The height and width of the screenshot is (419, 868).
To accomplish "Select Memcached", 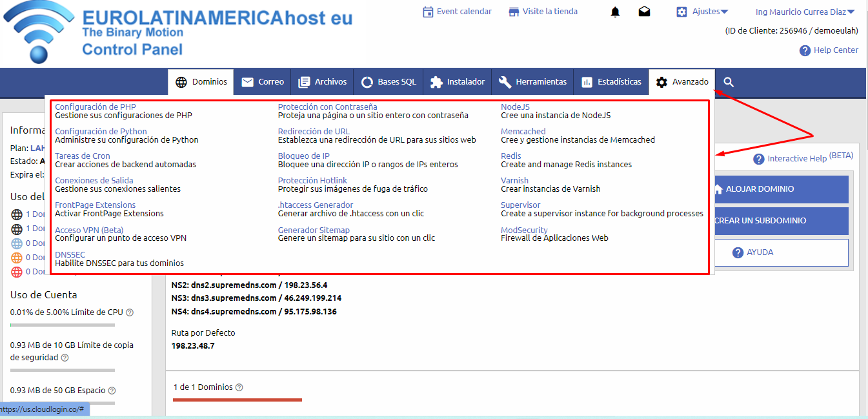I will pyautogui.click(x=523, y=132).
